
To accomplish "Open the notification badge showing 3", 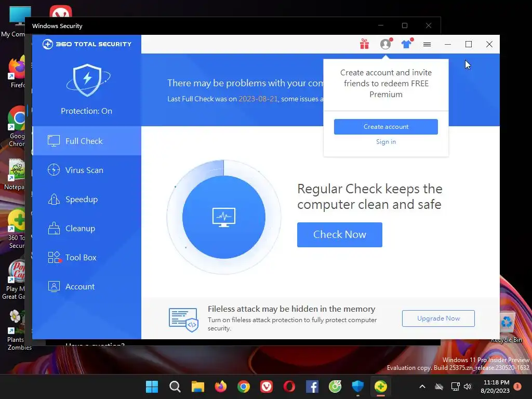I will [517, 387].
